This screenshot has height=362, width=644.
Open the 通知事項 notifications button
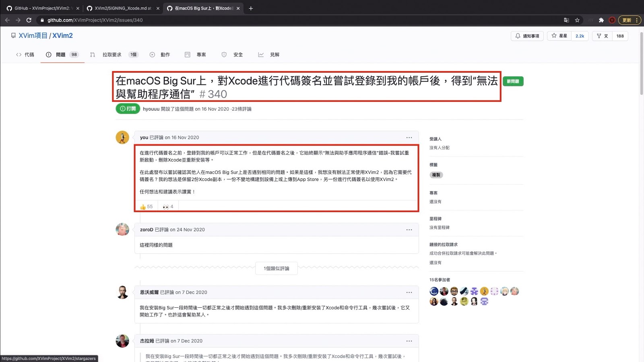[x=527, y=36]
